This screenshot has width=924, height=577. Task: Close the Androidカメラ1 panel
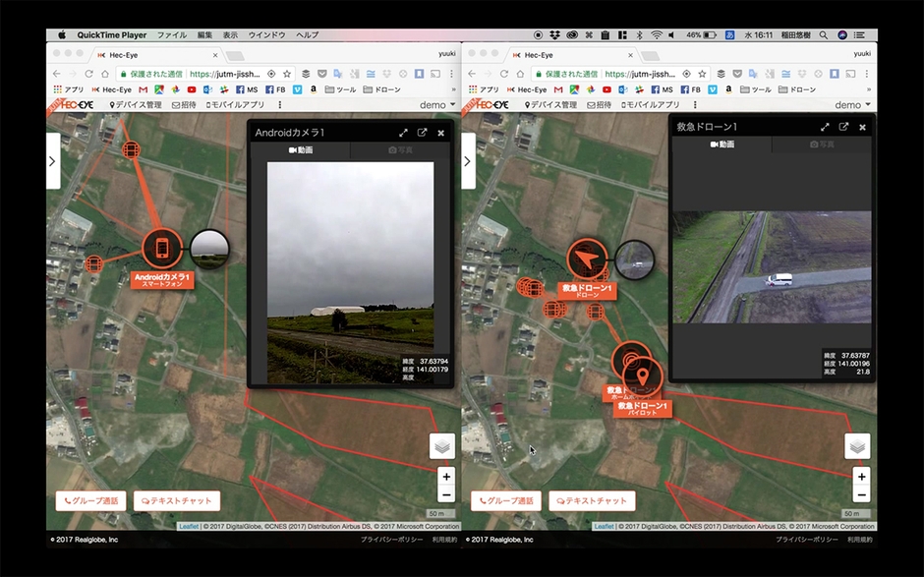[440, 133]
